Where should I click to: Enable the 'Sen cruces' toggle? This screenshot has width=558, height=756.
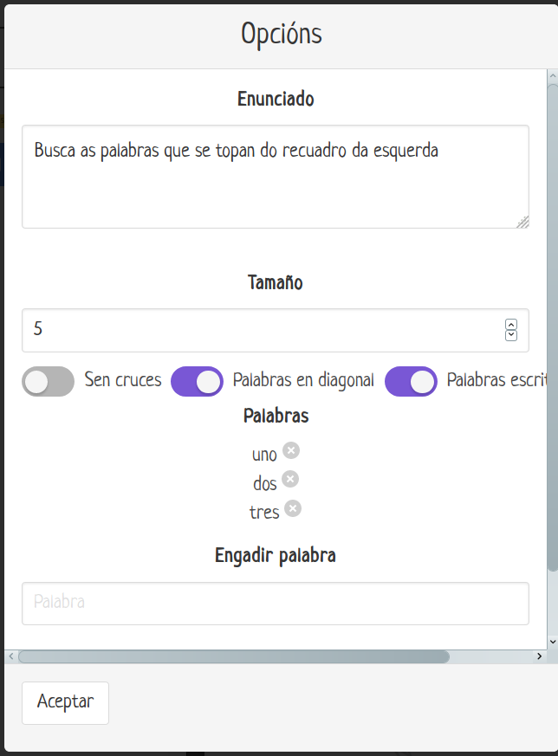[x=49, y=381]
